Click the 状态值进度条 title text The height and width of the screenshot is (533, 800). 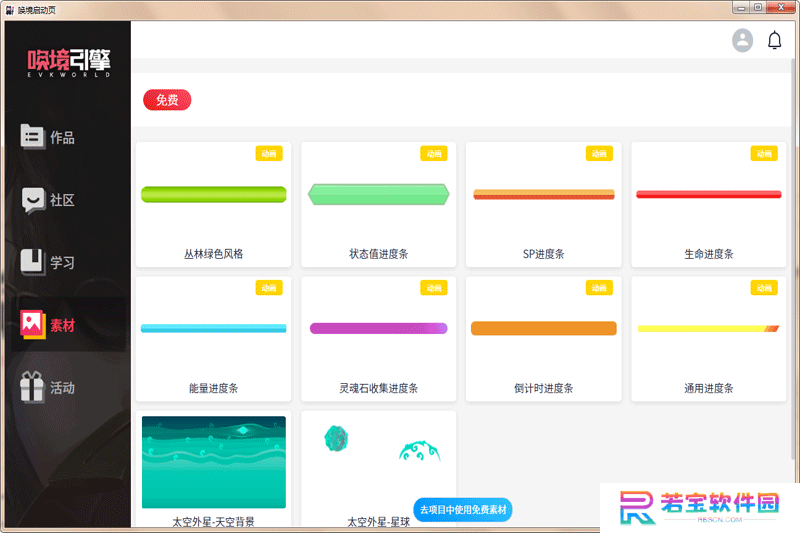pyautogui.click(x=379, y=254)
